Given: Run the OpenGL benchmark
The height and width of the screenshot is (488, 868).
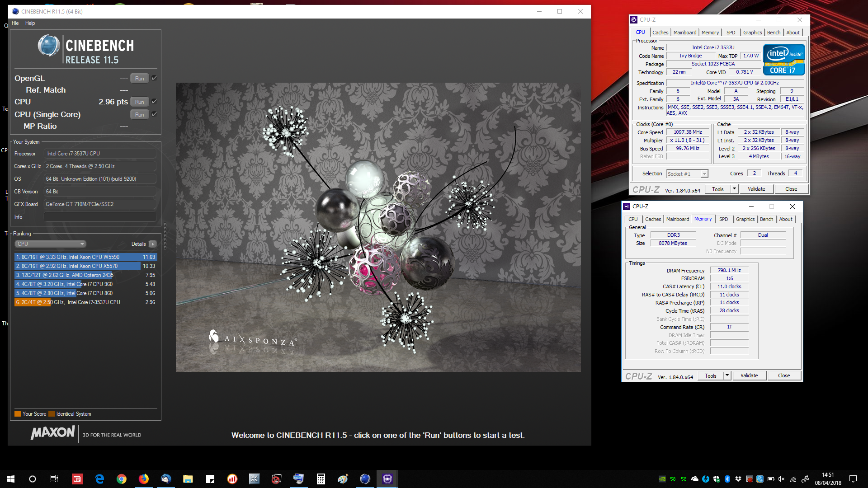Looking at the screenshot, I should [139, 79].
